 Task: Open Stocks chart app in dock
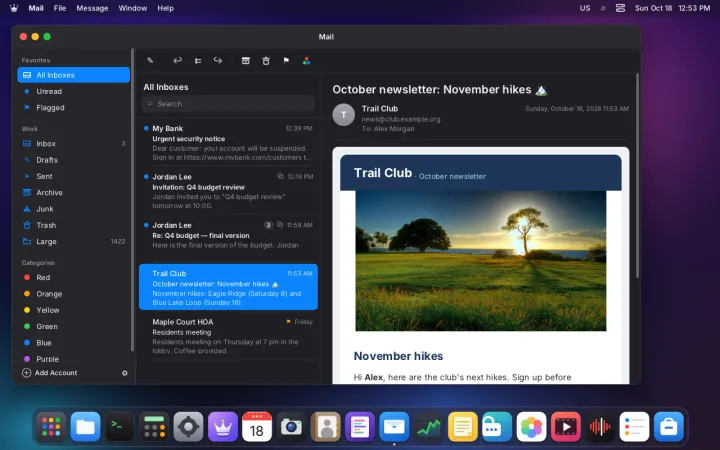coord(428,427)
